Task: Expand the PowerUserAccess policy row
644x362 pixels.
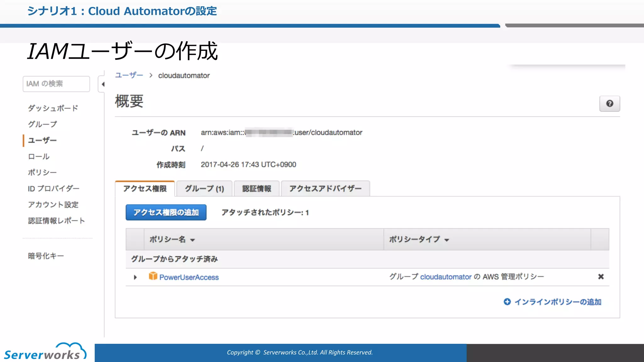Action: [135, 277]
